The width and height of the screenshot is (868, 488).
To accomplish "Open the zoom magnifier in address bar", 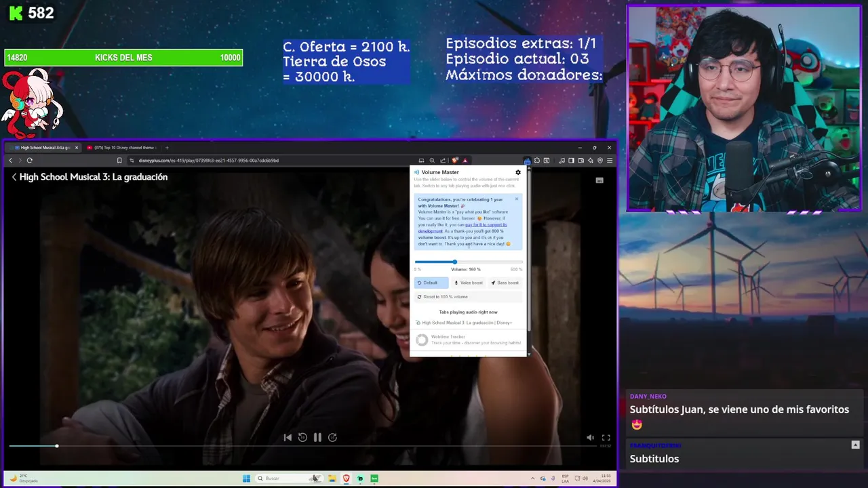I will pyautogui.click(x=432, y=161).
